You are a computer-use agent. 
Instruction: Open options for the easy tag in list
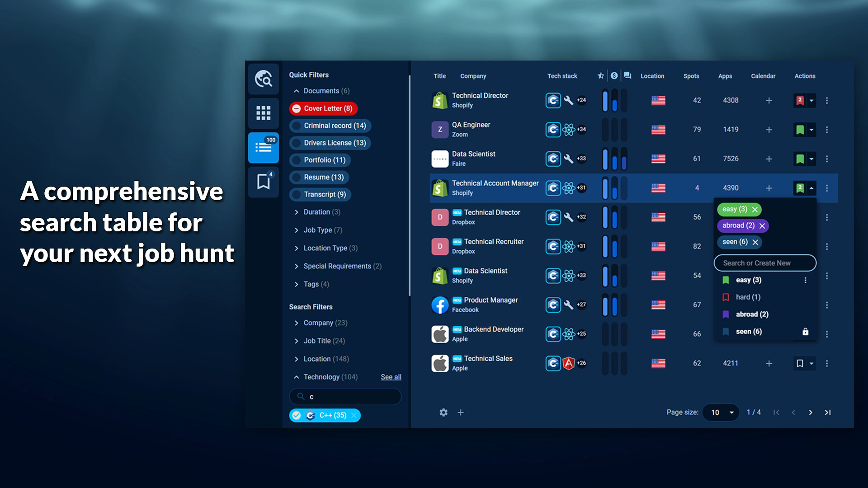[805, 280]
